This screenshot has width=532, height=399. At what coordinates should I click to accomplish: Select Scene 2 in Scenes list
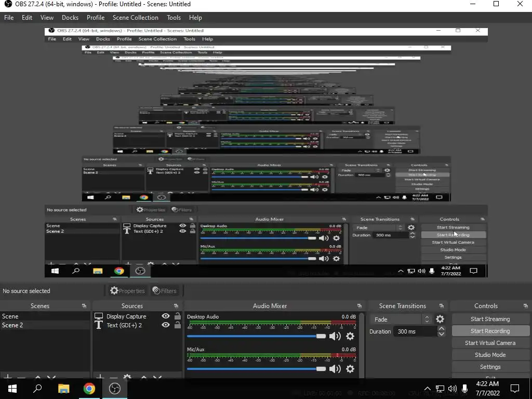pos(45,325)
